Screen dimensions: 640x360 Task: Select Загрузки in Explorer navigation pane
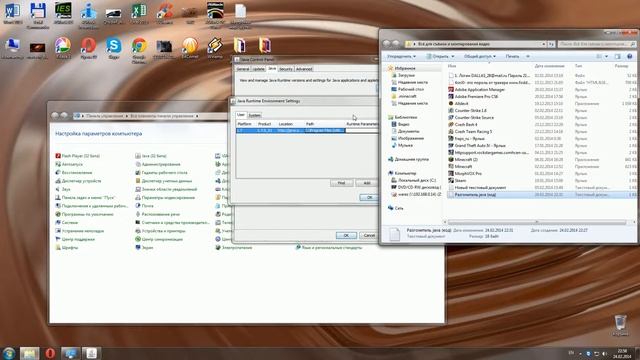coord(403,76)
